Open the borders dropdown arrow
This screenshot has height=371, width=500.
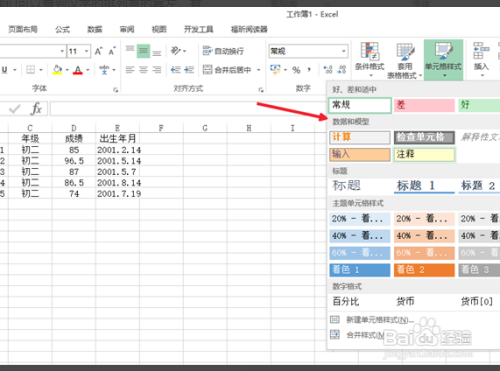(41, 70)
